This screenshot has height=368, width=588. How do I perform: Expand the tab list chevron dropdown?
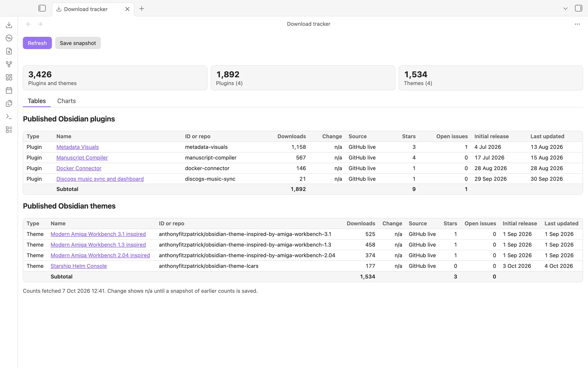[x=565, y=9]
